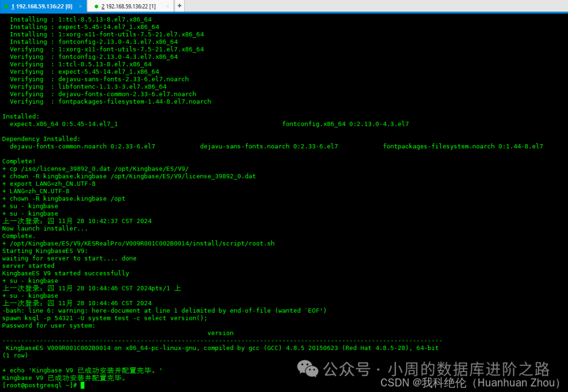Image resolution: width=568 pixels, height=392 pixels.
Task: Click 'Password for user system:' line
Action: (x=49, y=326)
